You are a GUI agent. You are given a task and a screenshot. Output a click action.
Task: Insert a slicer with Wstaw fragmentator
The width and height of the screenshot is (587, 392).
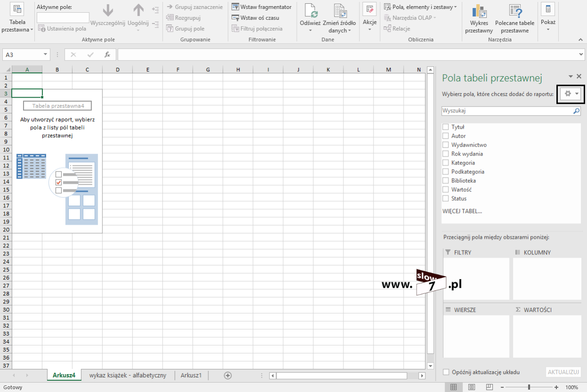(262, 7)
